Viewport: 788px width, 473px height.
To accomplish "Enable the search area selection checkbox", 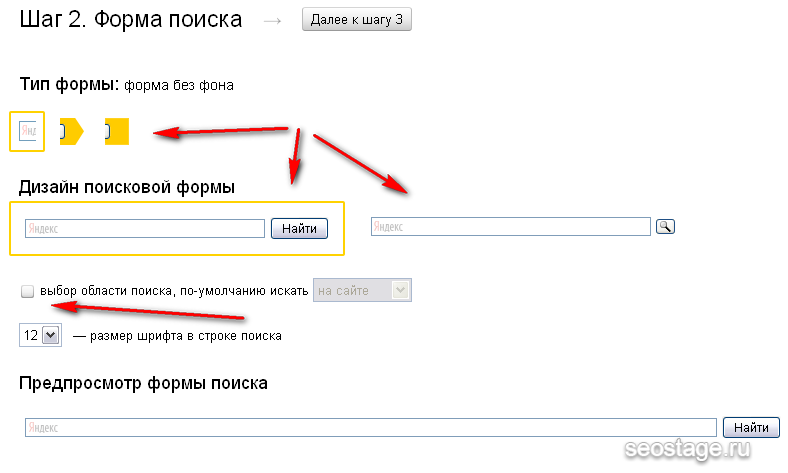I will (x=28, y=291).
